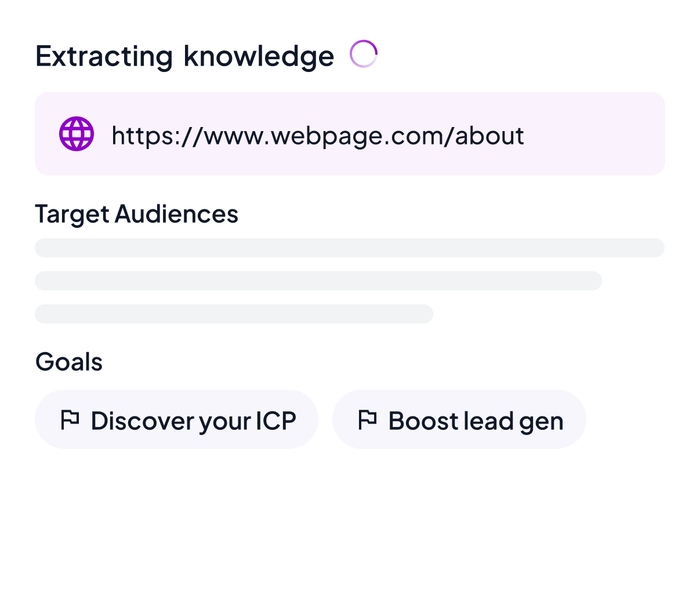
Task: Focus the webpage URL field's empty right side
Action: click(597, 135)
